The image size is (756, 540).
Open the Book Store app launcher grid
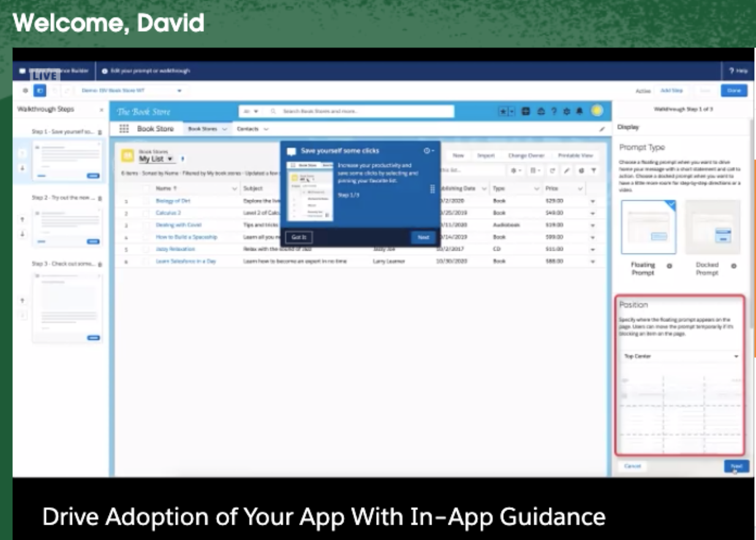pos(124,129)
